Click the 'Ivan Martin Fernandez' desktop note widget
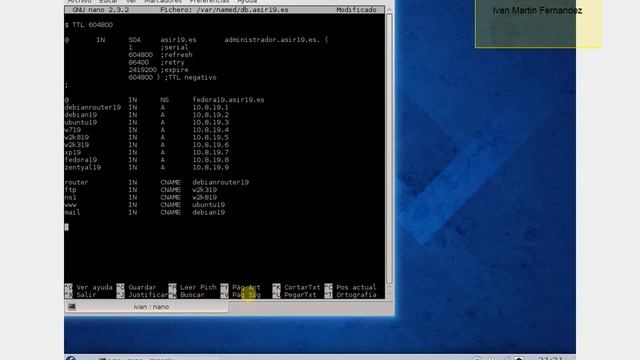The height and width of the screenshot is (360, 640). tap(538, 23)
